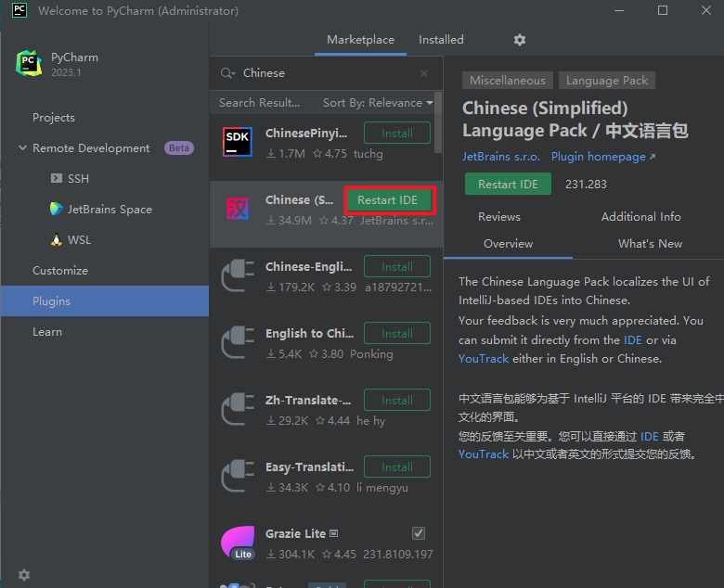Open the Plugin homepage link
The width and height of the screenshot is (724, 588).
(x=603, y=157)
